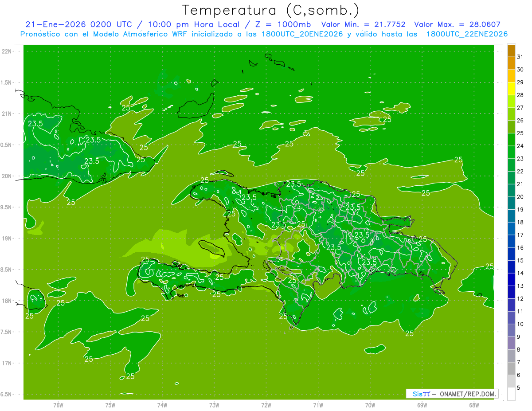Click the gray colorbar swatch between 6 and 7
532x411 pixels.
pos(511,368)
